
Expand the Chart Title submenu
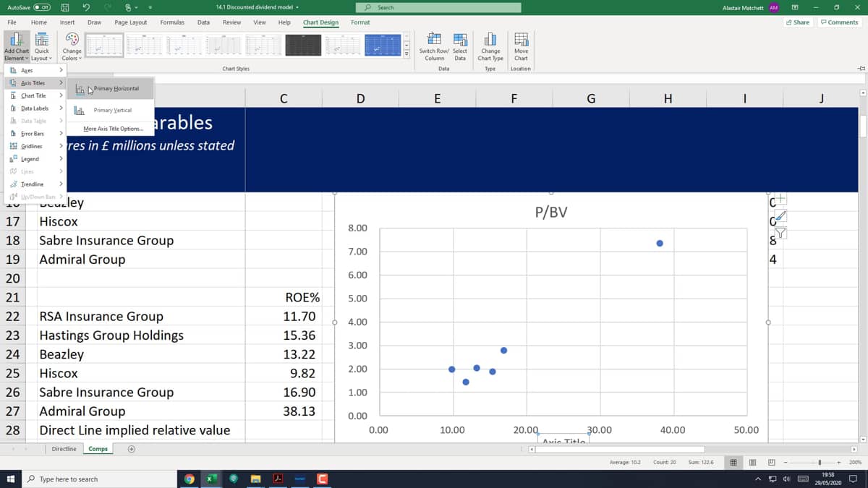(34, 95)
